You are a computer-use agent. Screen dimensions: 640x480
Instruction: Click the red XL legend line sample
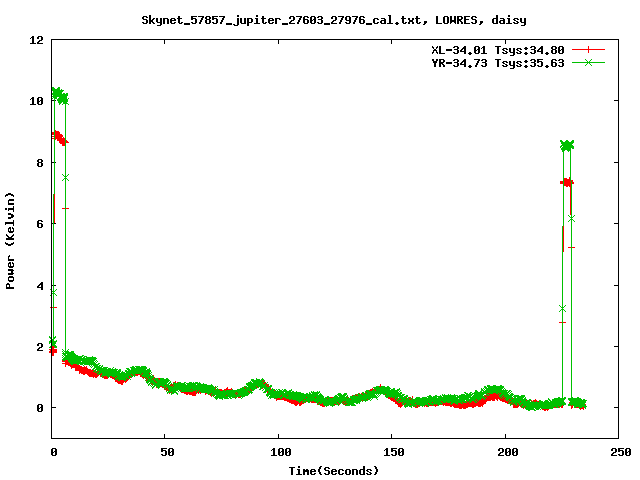588,50
